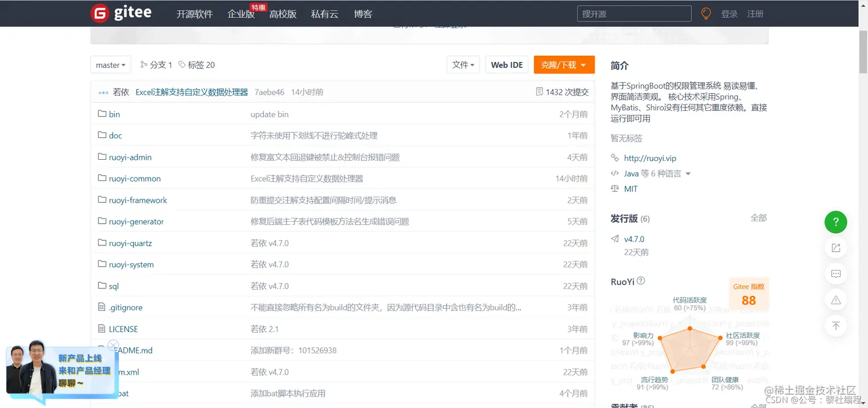
Task: Click the bin folder icon
Action: click(x=102, y=114)
